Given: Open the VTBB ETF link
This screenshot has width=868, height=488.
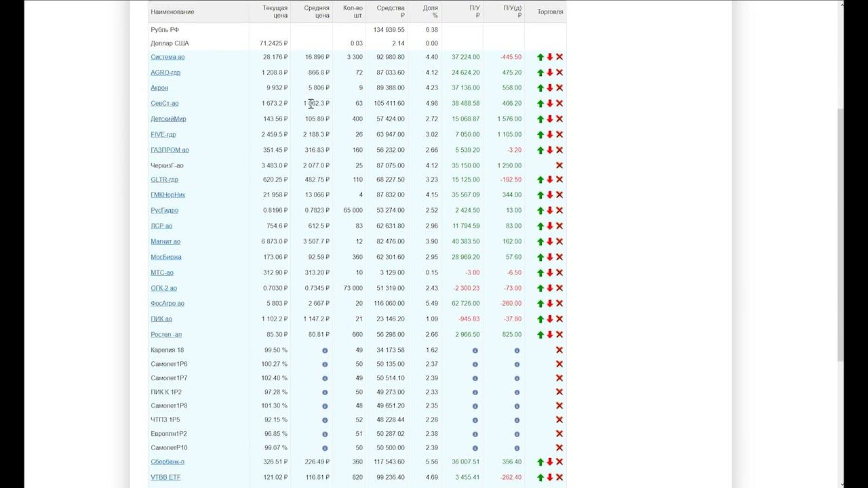Looking at the screenshot, I should pos(165,478).
